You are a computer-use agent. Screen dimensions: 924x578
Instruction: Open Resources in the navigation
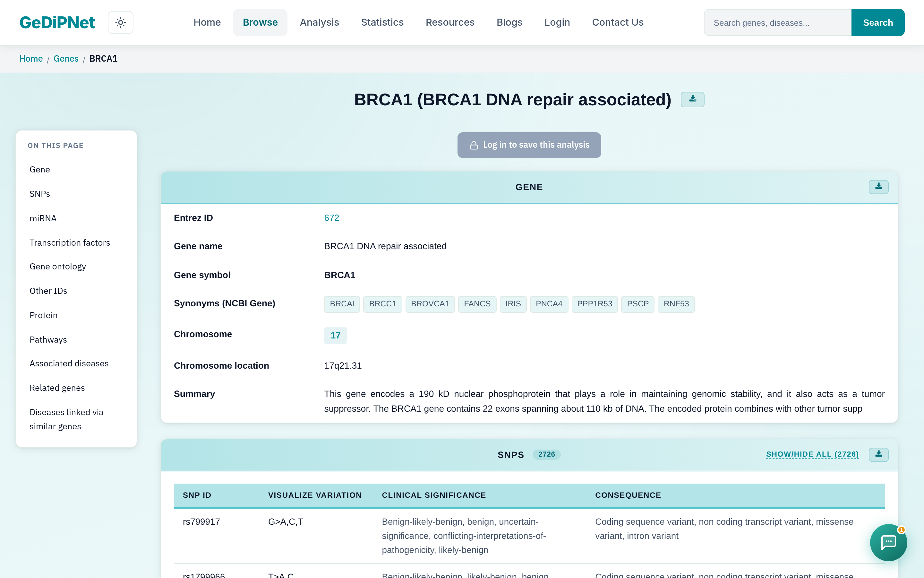(x=450, y=22)
